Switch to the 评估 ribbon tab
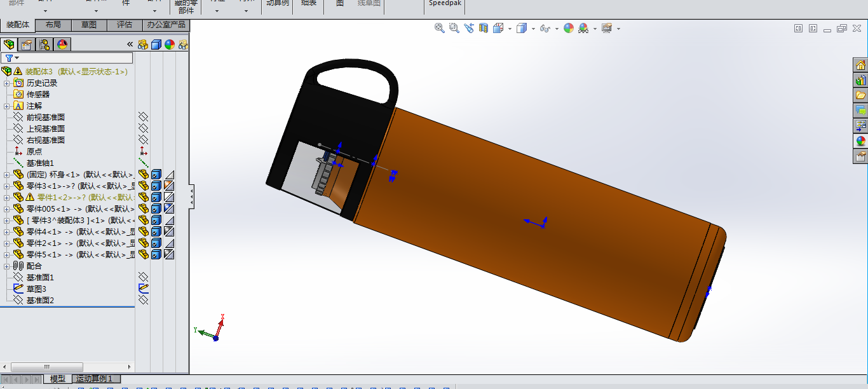 pos(125,25)
